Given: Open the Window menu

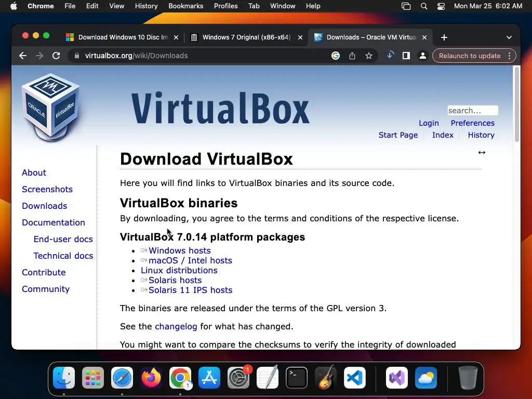Looking at the screenshot, I should click(x=283, y=6).
